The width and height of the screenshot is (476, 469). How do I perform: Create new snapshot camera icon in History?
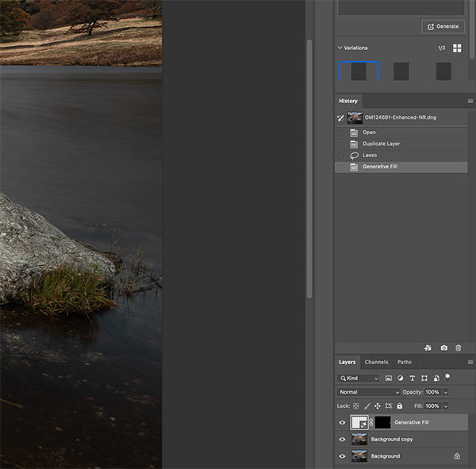[443, 348]
